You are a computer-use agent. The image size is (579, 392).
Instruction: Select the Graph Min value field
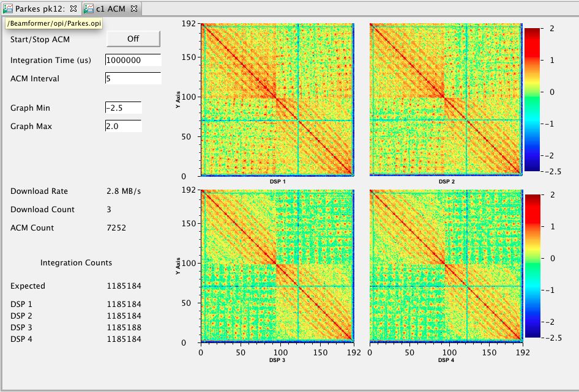click(123, 108)
